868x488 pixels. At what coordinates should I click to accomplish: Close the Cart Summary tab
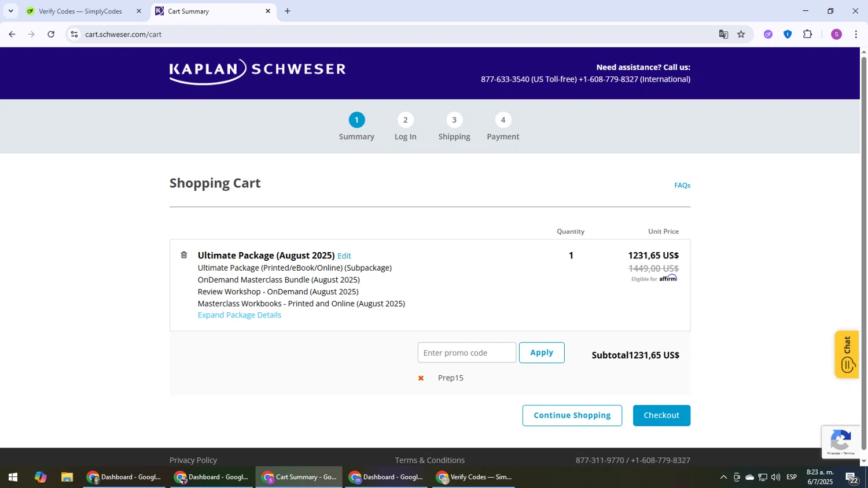(x=268, y=11)
